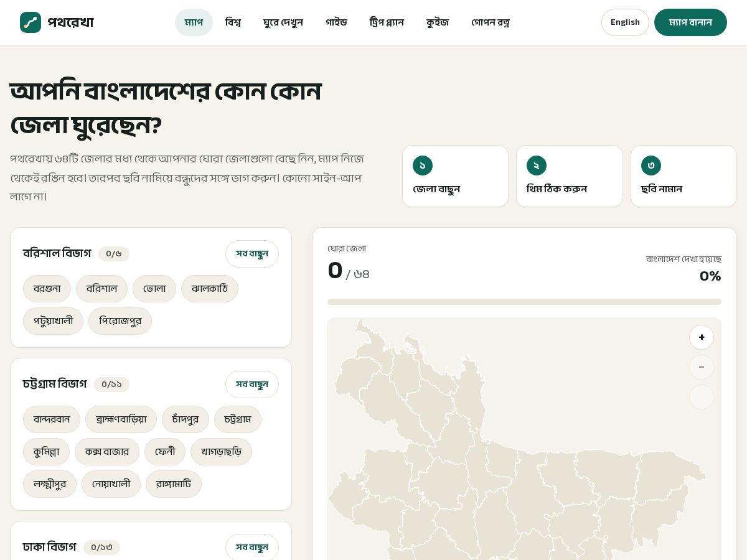Toggle the নোয়াখালী district chip
The height and width of the screenshot is (560, 747).
[111, 484]
